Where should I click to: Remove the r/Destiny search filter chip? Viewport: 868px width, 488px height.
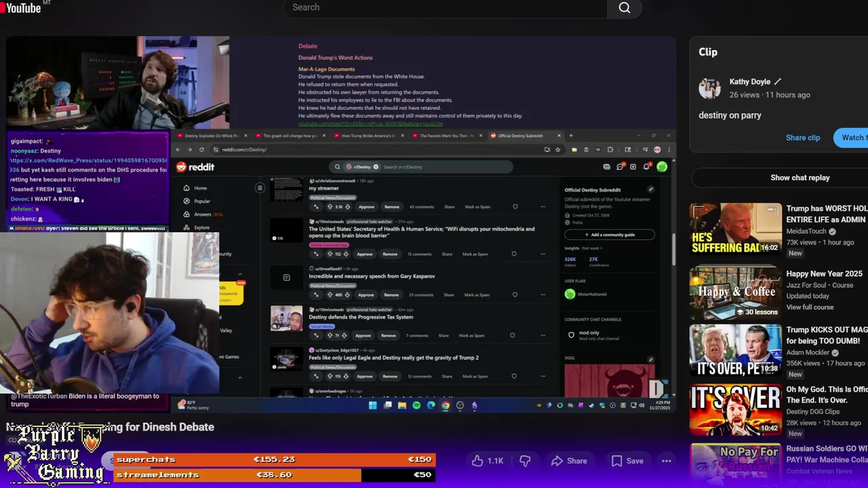(376, 167)
